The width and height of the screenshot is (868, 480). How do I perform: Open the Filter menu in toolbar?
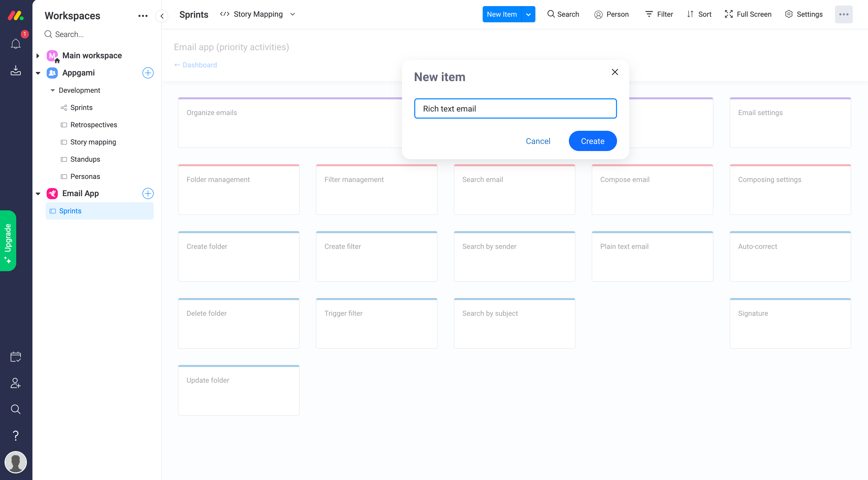tap(659, 14)
